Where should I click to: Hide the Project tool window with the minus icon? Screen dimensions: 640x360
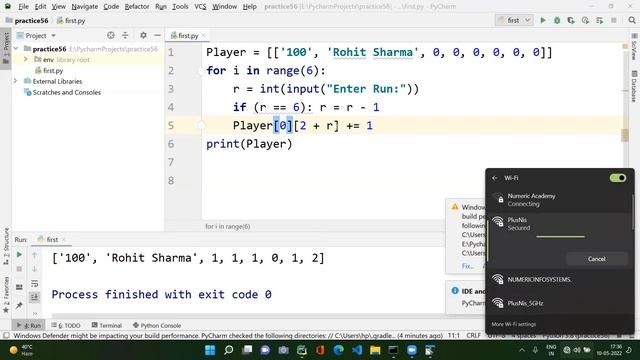click(157, 36)
